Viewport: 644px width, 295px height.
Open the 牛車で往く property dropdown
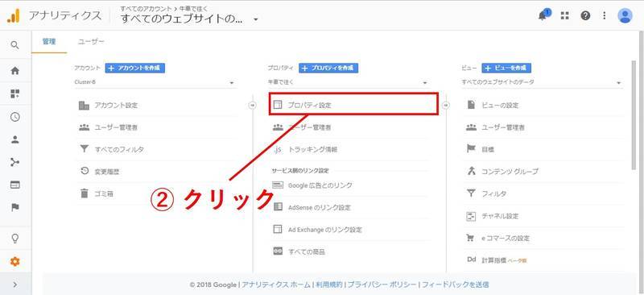[x=348, y=82]
